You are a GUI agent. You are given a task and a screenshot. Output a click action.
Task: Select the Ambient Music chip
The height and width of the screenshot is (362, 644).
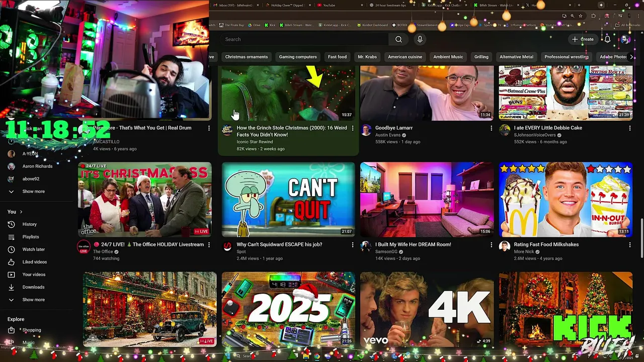tap(448, 57)
